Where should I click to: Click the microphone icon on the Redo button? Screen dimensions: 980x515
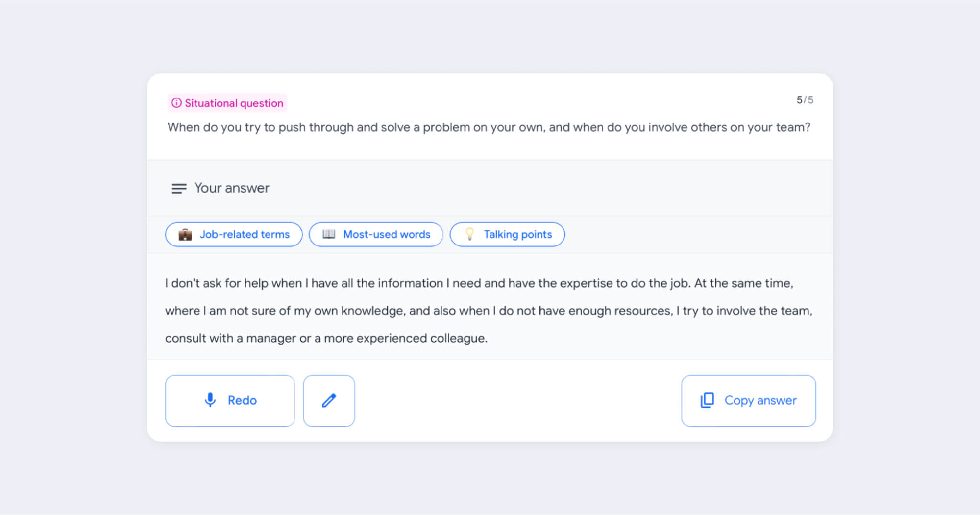point(210,400)
